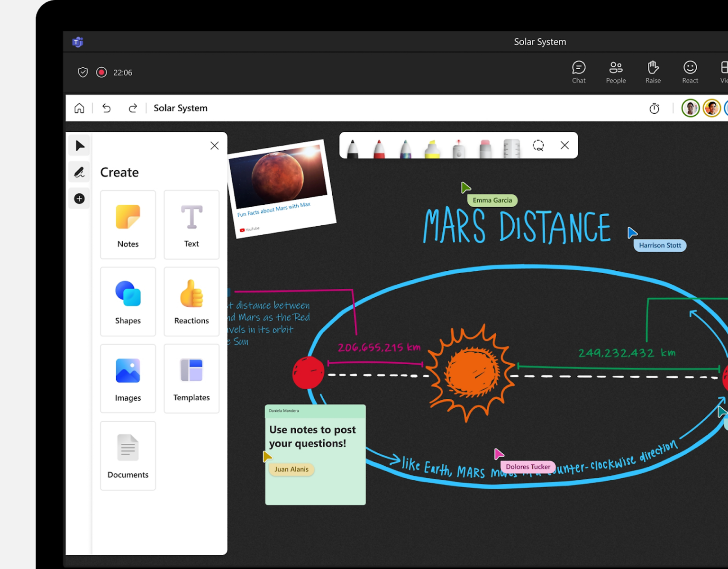The image size is (728, 569).
Task: Activate the lasso select tool
Action: [538, 146]
